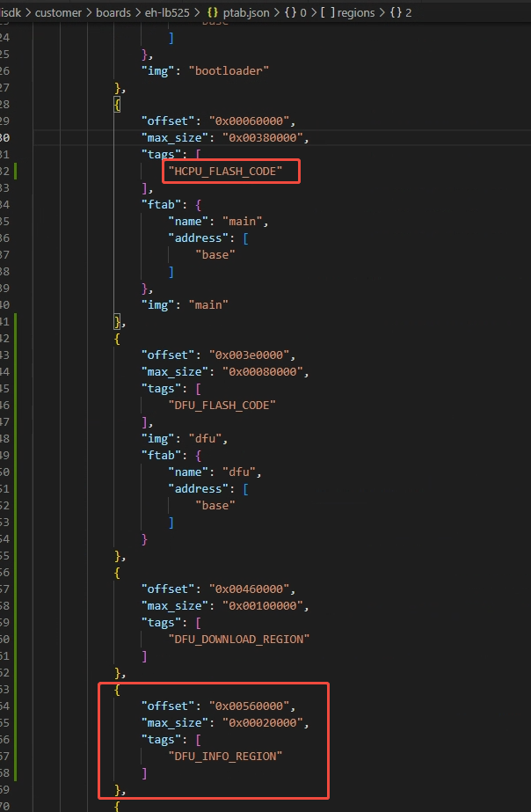Click the object braces icon before breadcrumb 0
Screen dimensions: 531x812
pos(292,13)
